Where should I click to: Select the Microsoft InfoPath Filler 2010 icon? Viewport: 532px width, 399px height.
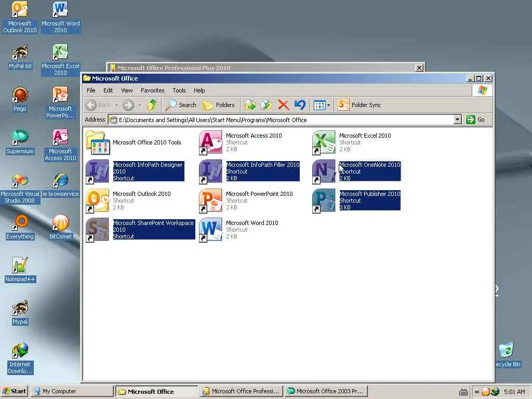click(x=211, y=171)
